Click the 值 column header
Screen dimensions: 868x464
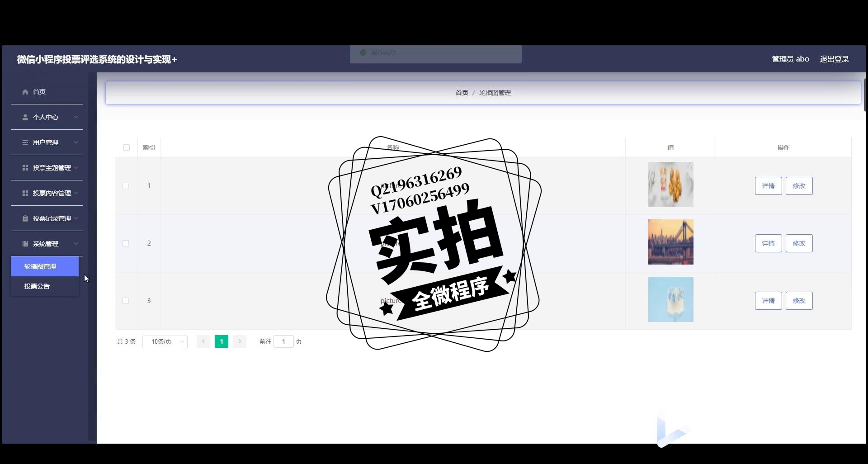coord(670,147)
